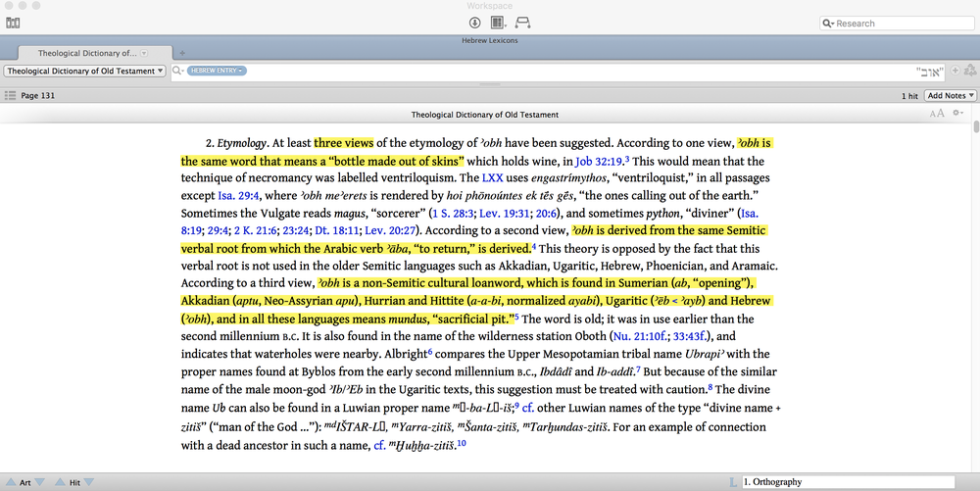
Task: Click the workspace layout icon
Action: (x=498, y=23)
